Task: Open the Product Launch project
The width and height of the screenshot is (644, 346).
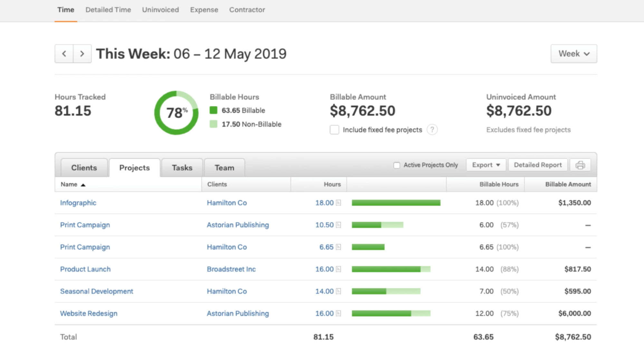Action: [85, 269]
